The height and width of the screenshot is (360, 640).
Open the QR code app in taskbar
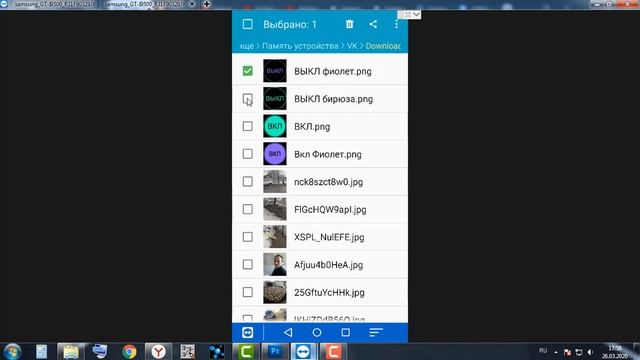187,351
